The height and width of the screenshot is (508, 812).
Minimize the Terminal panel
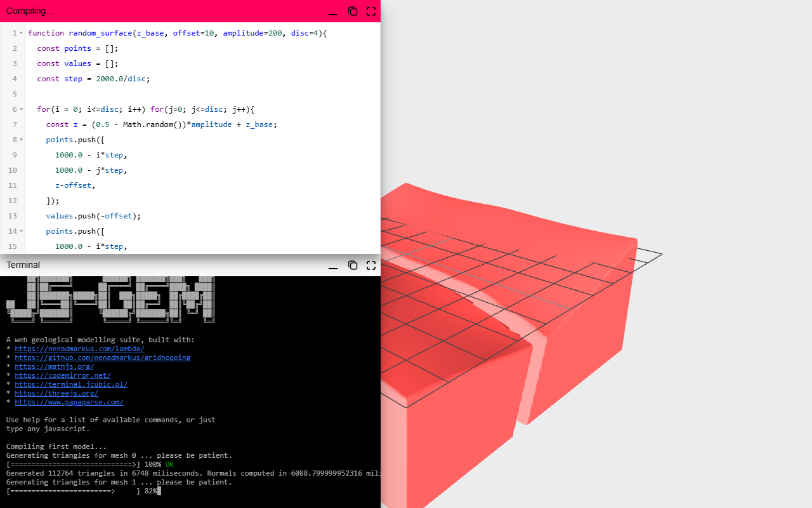pos(332,265)
